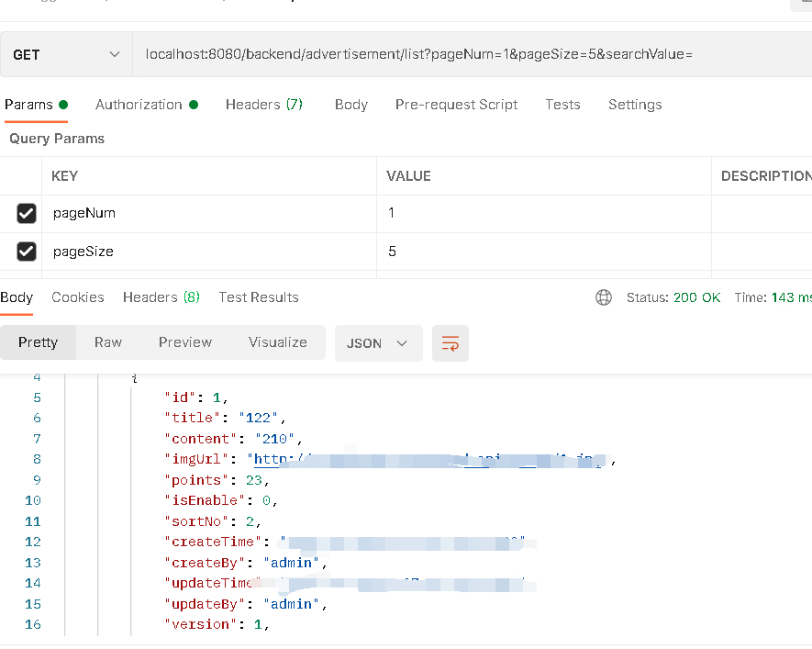Uncheck the pageNum query parameter
This screenshot has width=812, height=649.
[26, 213]
